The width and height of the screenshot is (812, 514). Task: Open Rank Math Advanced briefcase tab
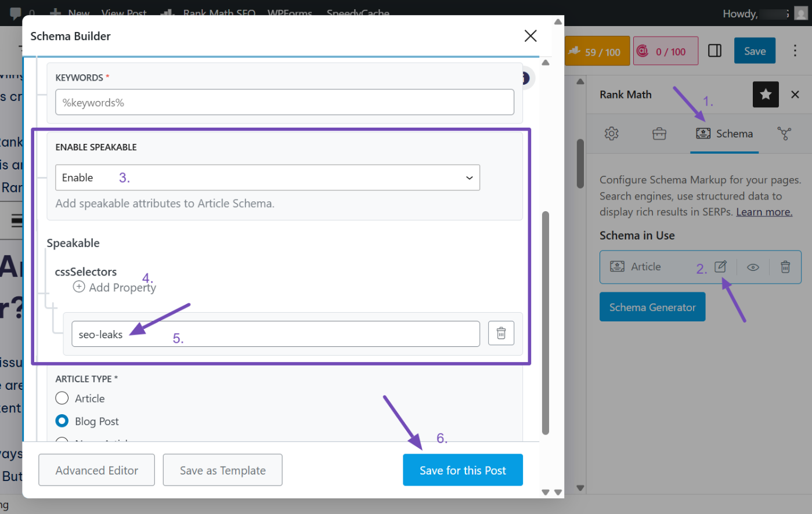point(659,133)
